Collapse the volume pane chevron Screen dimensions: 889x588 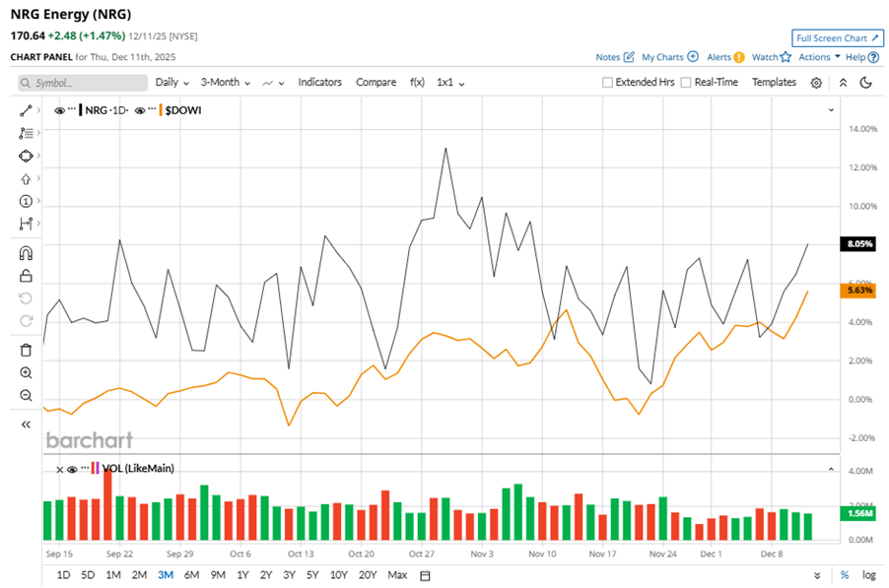click(831, 469)
